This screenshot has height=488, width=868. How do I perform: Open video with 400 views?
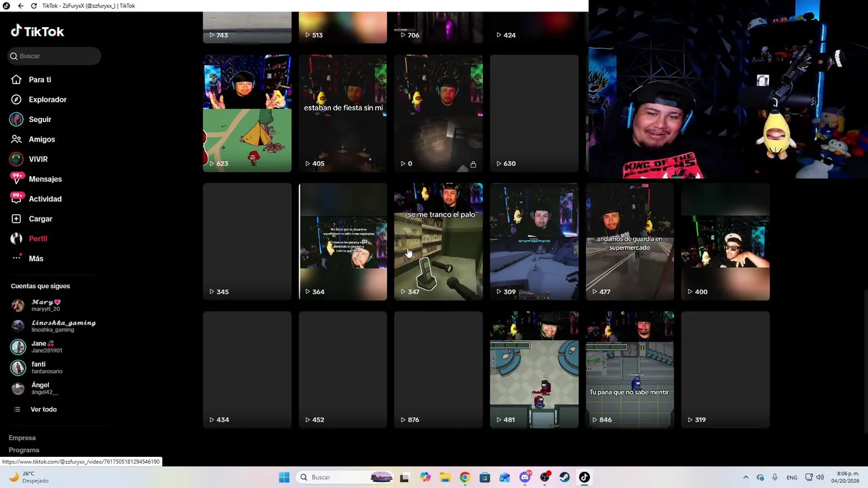[x=726, y=241]
